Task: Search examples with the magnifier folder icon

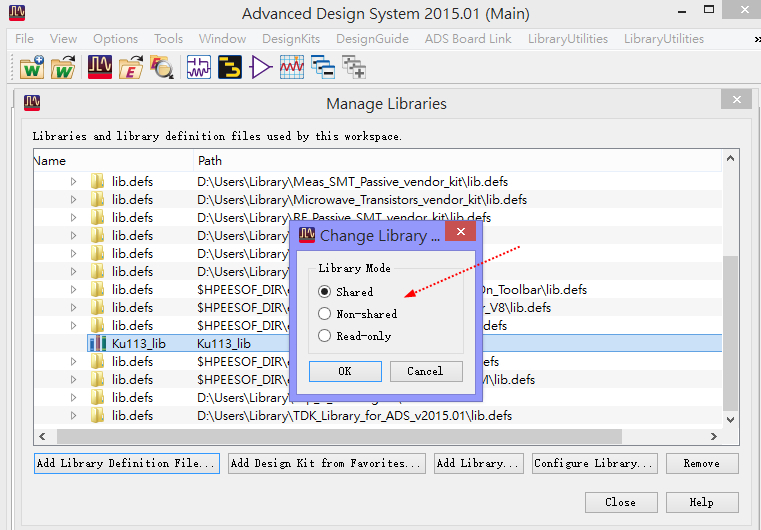Action: (x=162, y=67)
